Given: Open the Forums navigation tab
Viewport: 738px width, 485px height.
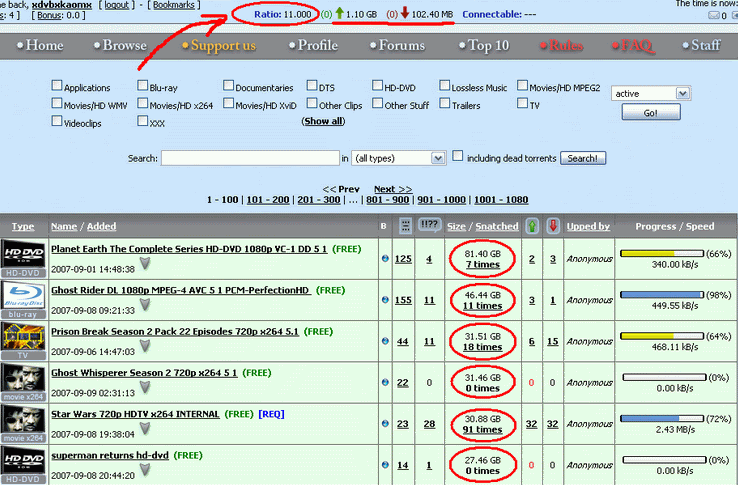Looking at the screenshot, I should pyautogui.click(x=402, y=46).
